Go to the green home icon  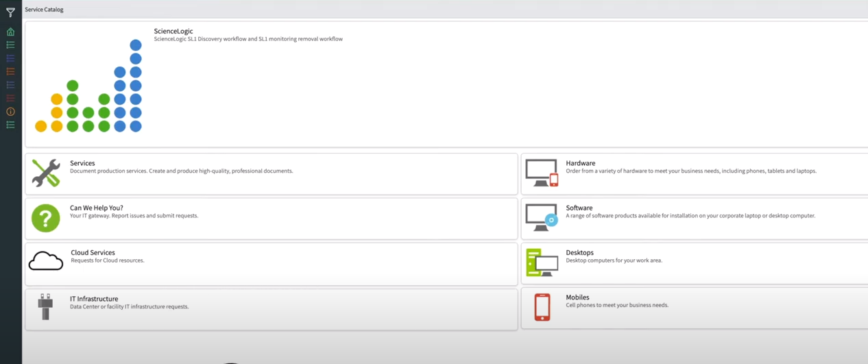point(10,32)
